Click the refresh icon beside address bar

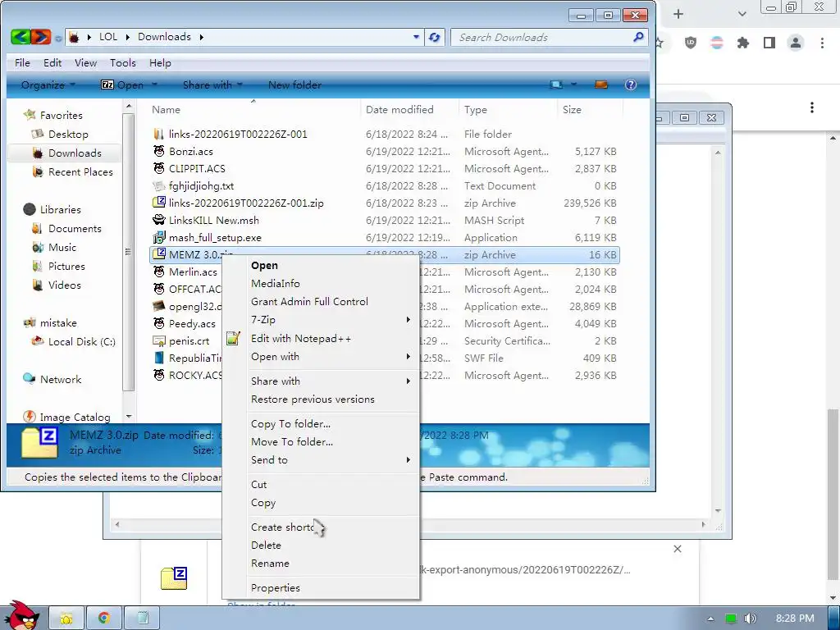pyautogui.click(x=435, y=37)
